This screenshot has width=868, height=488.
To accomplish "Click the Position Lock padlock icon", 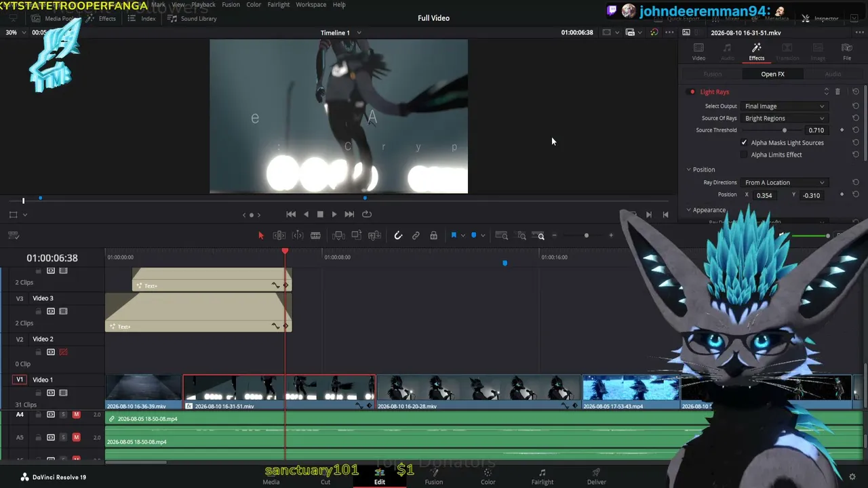I will pos(433,235).
